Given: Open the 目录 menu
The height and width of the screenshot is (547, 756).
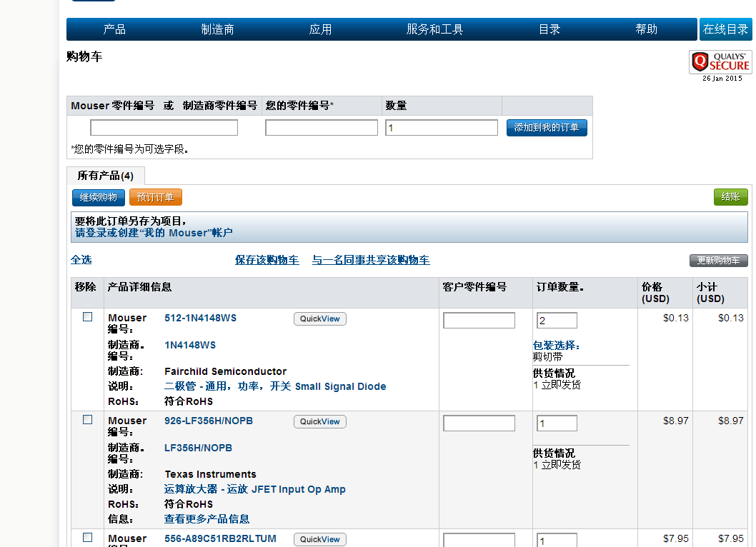Looking at the screenshot, I should (549, 29).
